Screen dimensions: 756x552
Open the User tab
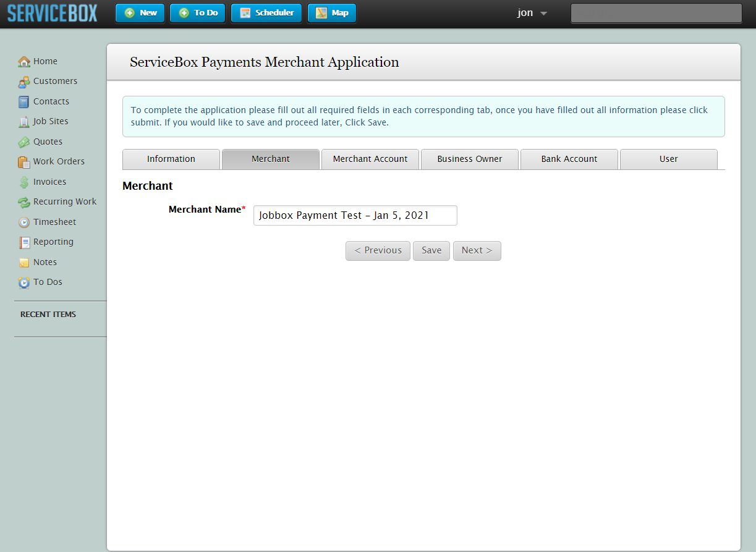(669, 159)
